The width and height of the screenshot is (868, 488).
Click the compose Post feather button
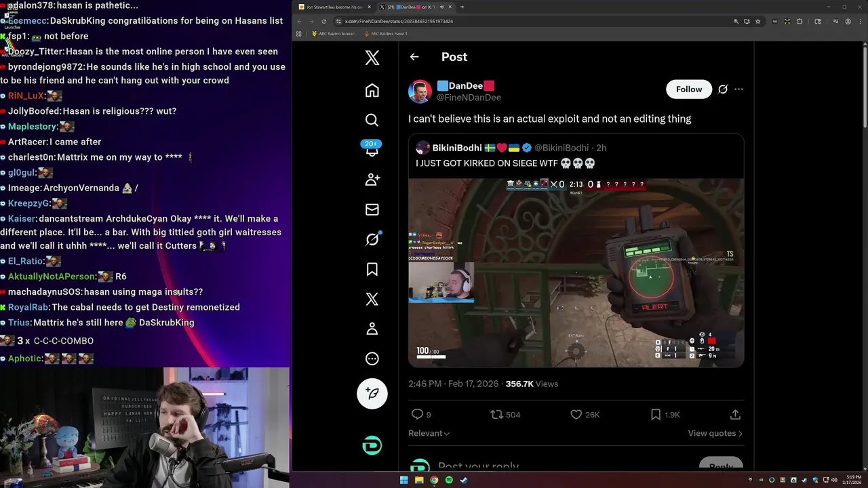click(x=372, y=393)
